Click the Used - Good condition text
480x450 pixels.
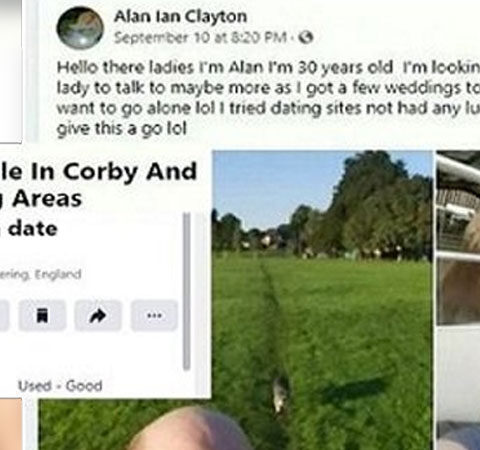click(x=60, y=386)
